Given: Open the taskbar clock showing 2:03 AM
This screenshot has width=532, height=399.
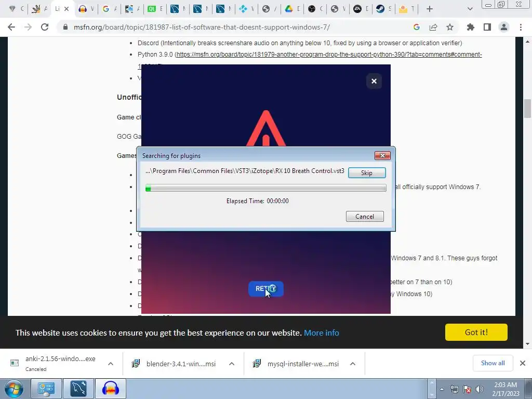Looking at the screenshot, I should [x=505, y=389].
